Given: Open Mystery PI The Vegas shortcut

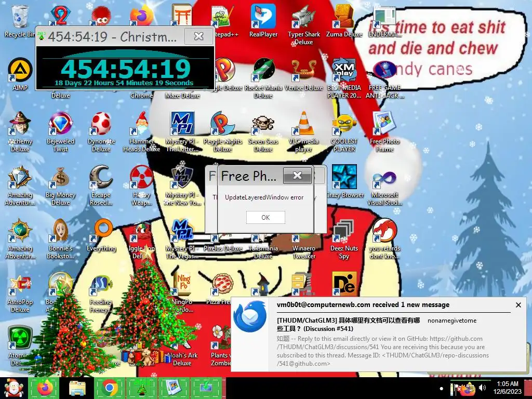Looking at the screenshot, I should click(182, 240).
